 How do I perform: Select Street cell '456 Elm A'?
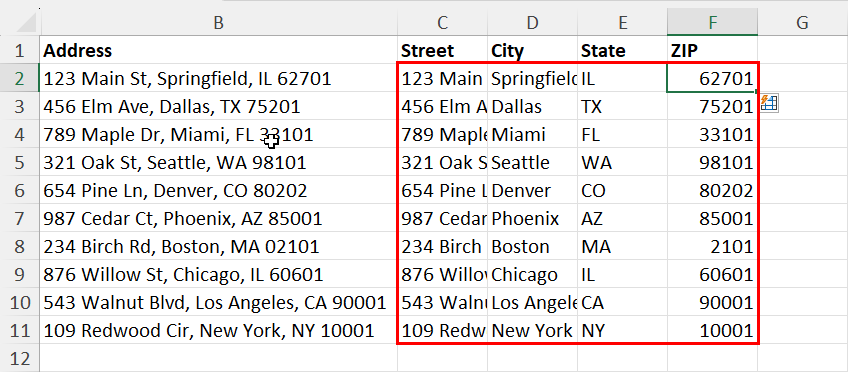[442, 107]
